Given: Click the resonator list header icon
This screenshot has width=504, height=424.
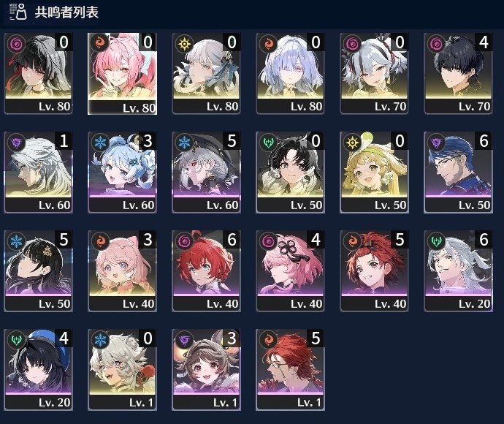Looking at the screenshot, I should pyautogui.click(x=18, y=12).
